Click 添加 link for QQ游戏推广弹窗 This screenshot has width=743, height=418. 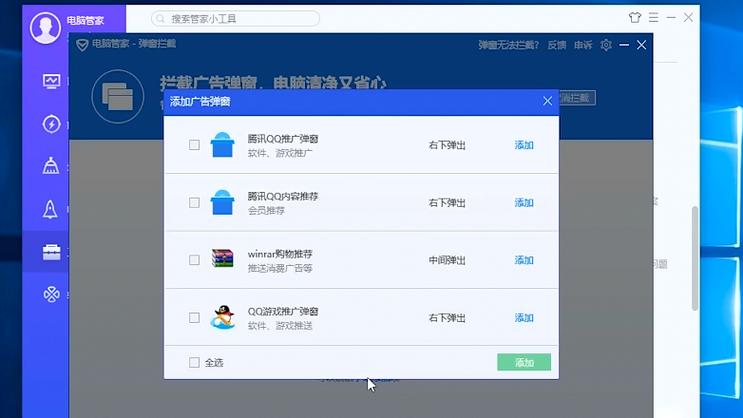pos(524,318)
